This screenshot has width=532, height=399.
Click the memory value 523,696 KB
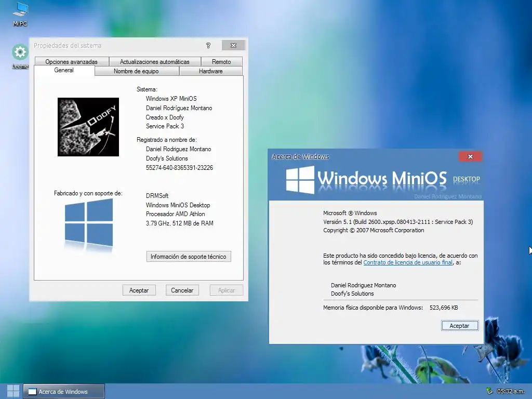click(444, 308)
